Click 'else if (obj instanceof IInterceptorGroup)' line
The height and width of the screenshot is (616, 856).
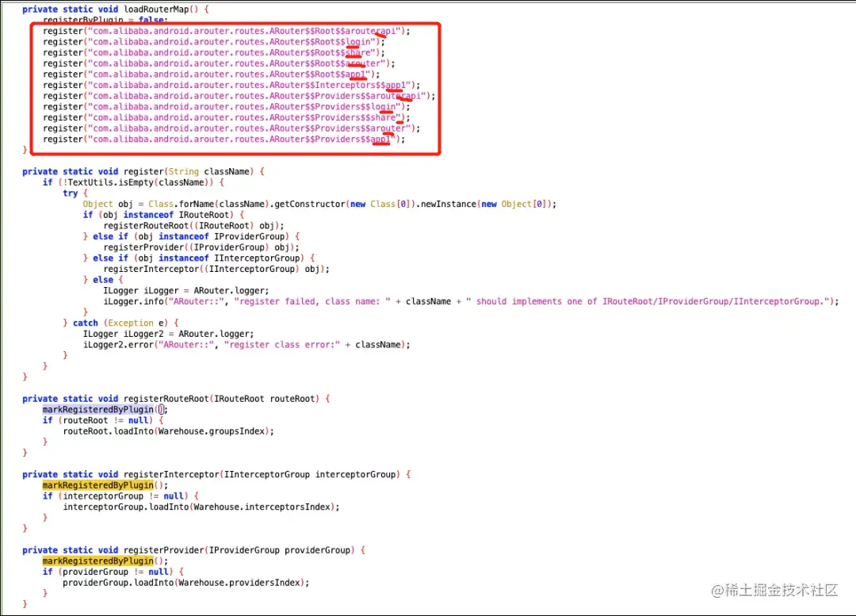tap(199, 258)
